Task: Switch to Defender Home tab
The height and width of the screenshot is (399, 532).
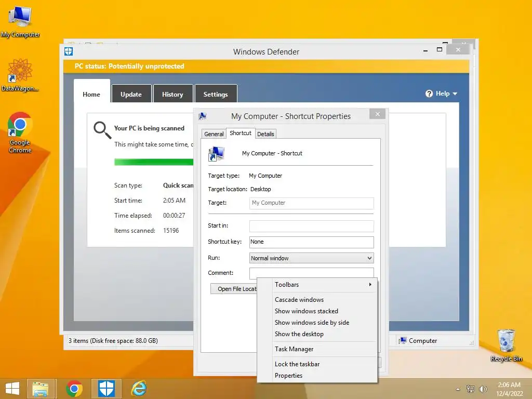Action: [x=91, y=95]
